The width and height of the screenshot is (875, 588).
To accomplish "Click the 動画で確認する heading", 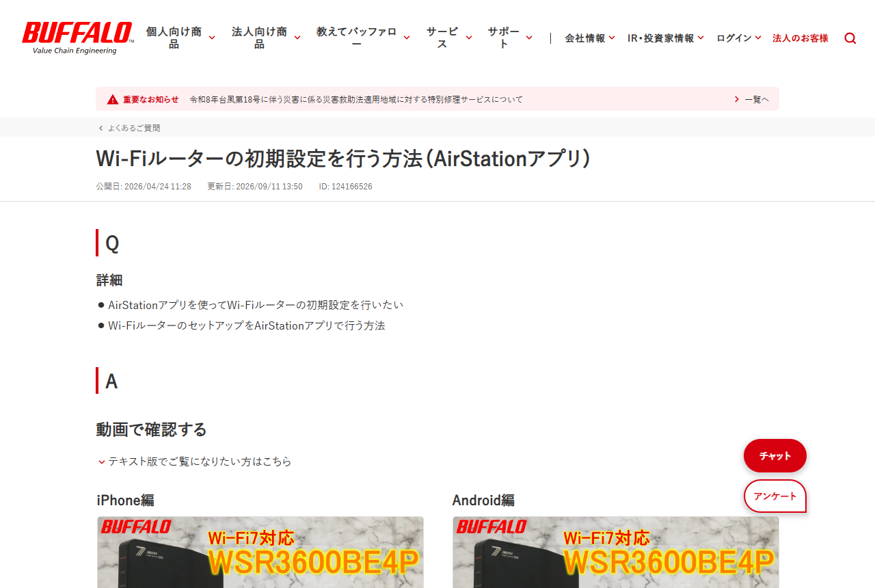I will pyautogui.click(x=151, y=429).
